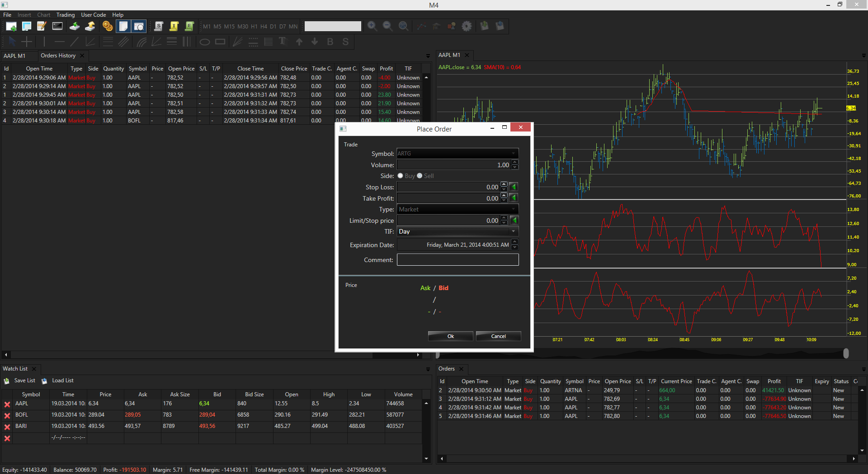868x474 pixels.
Task: Select the up arrow marker tool
Action: 299,42
